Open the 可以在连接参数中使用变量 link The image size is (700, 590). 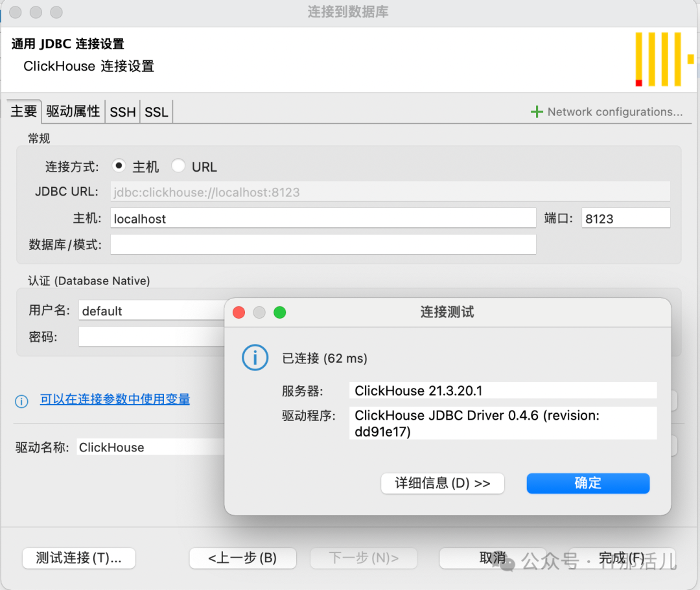click(x=115, y=399)
